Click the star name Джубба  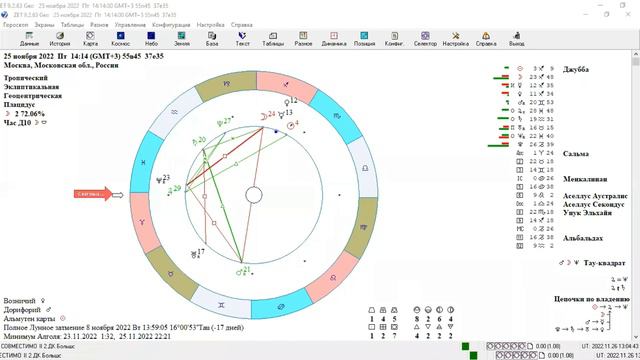point(576,69)
